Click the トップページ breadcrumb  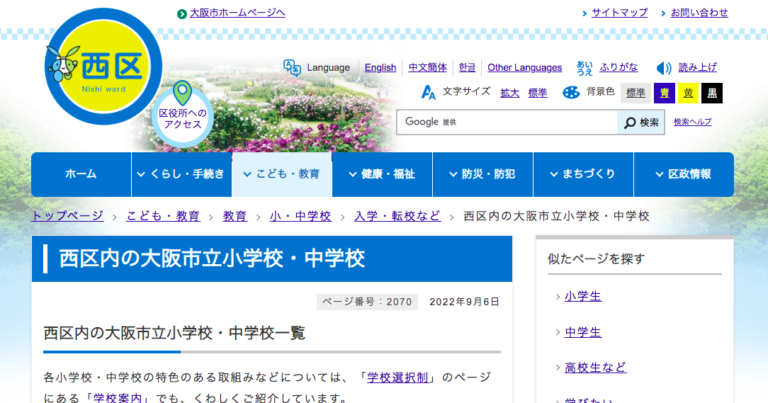(x=68, y=216)
